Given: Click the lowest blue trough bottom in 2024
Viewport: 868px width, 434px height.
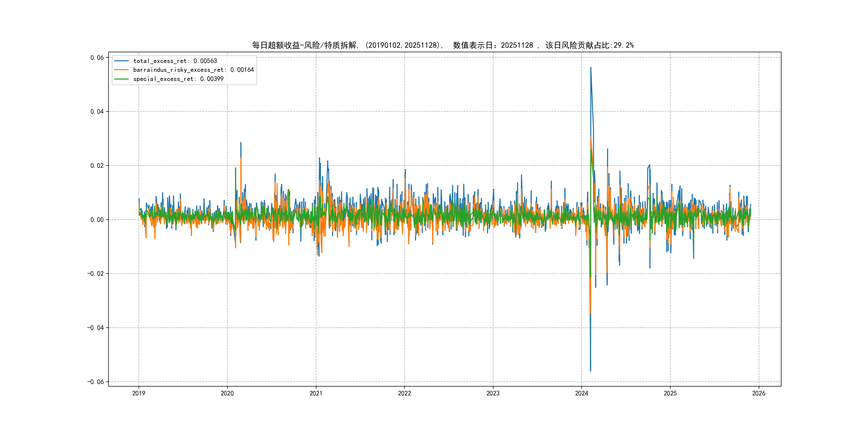Looking at the screenshot, I should click(x=590, y=371).
